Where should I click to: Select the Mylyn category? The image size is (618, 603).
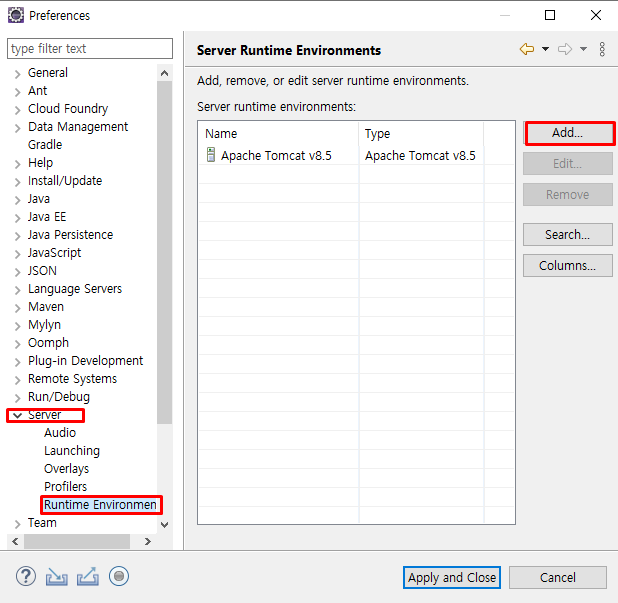coord(45,325)
